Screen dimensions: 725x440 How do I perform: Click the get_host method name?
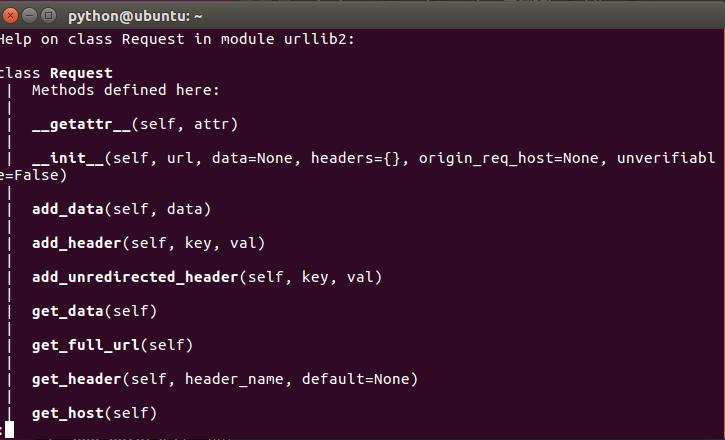[67, 413]
